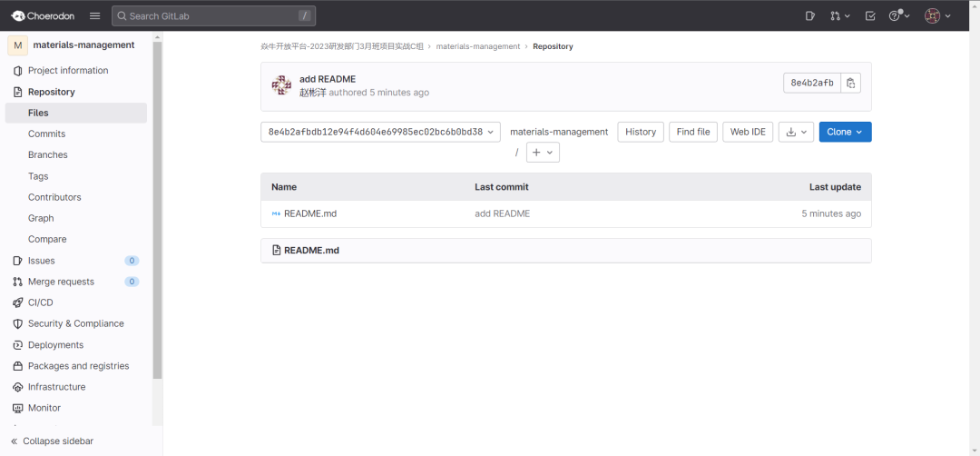Open the user avatar menu
980x456 pixels.
938,15
